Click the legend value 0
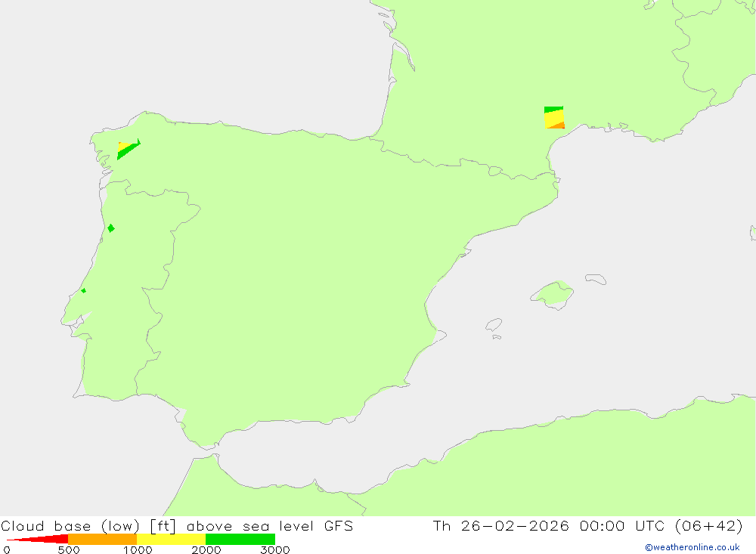The width and height of the screenshot is (756, 554). coord(7,549)
